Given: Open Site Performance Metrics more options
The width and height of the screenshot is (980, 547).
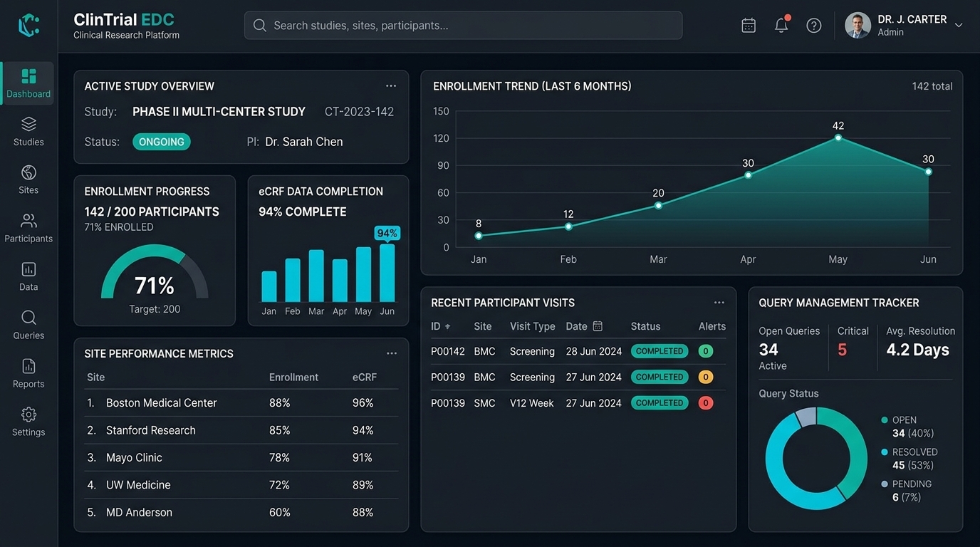Looking at the screenshot, I should point(392,353).
